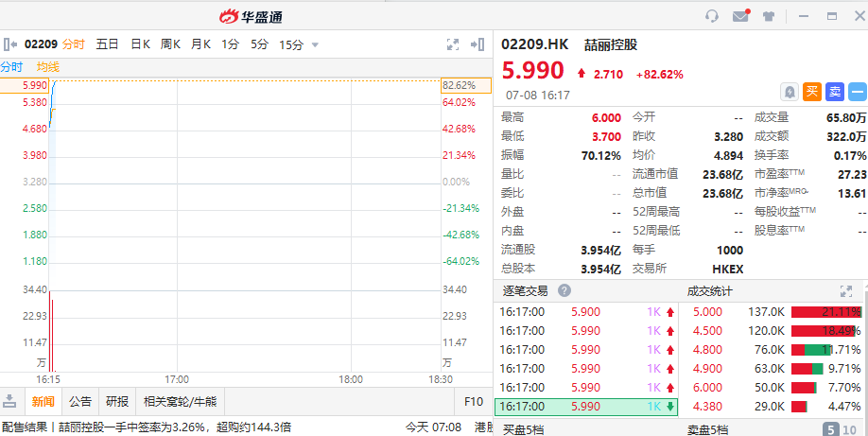Switch chart to 5分 view

tap(260, 44)
